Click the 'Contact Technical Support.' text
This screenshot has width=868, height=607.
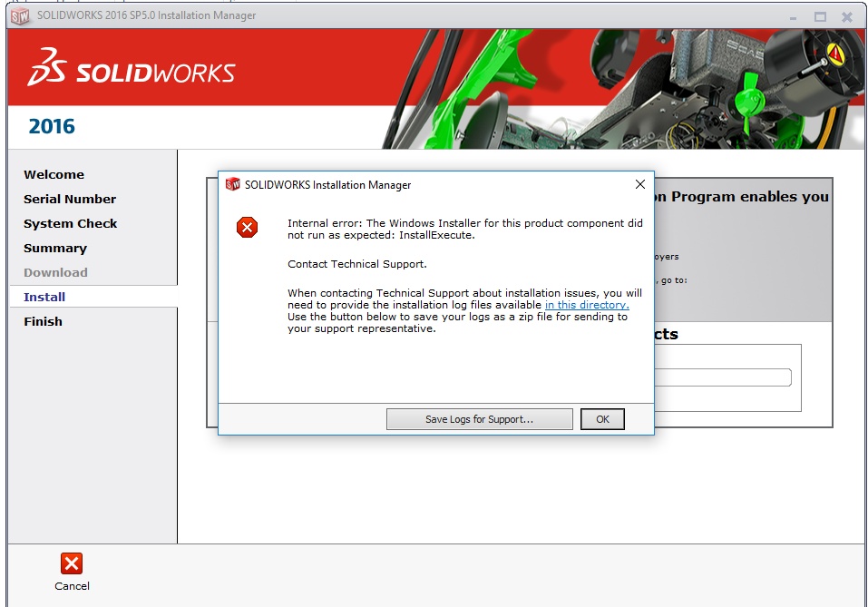tap(357, 264)
